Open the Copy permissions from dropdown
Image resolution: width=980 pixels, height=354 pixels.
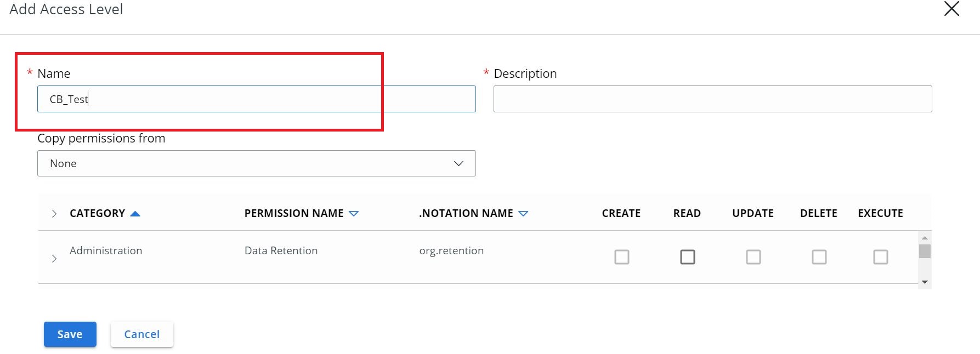pos(256,163)
